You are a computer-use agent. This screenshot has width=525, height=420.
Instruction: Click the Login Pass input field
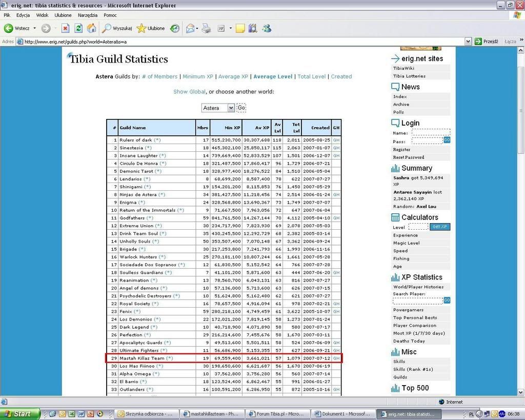[x=427, y=141]
